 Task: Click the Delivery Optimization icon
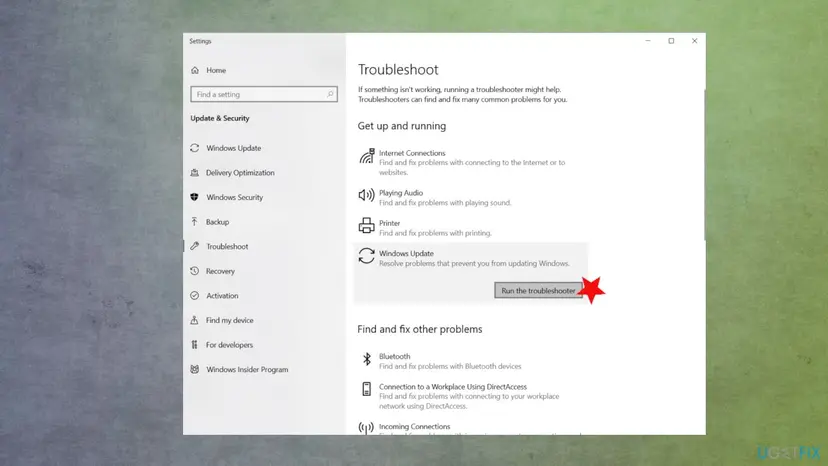coord(195,173)
